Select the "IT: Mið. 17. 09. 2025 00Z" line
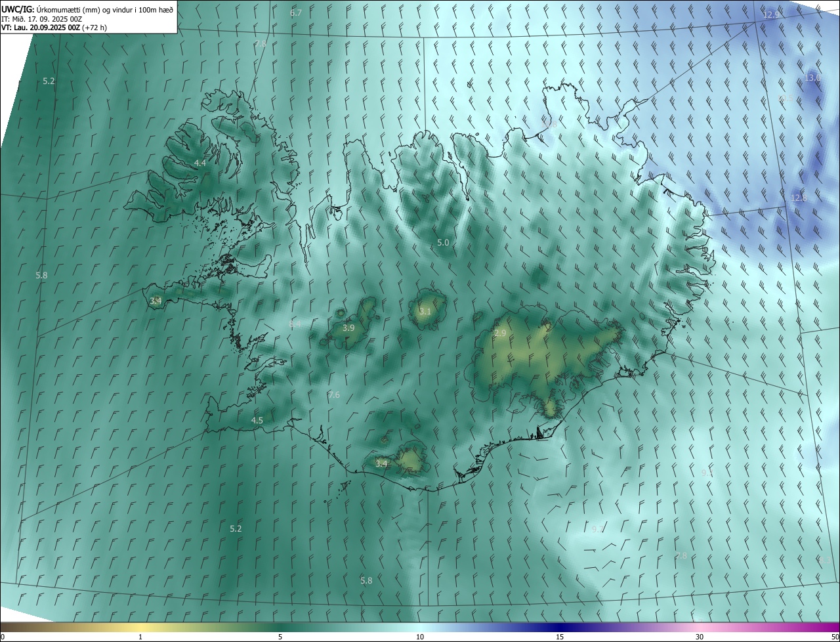Viewport: 840px width, 642px height. pyautogui.click(x=42, y=19)
